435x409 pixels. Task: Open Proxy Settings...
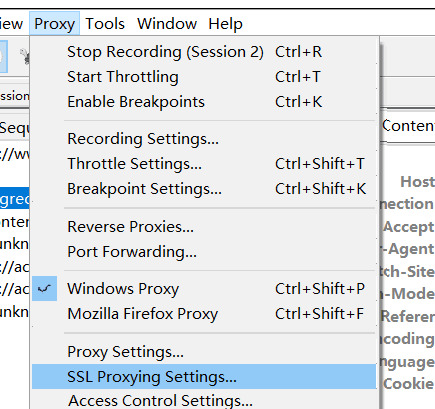[204, 352]
